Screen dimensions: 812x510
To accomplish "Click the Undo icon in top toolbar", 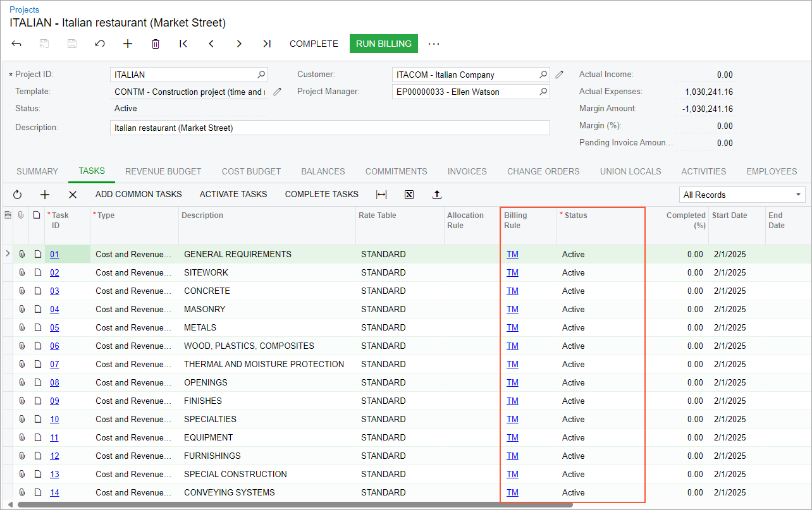I will pyautogui.click(x=100, y=44).
